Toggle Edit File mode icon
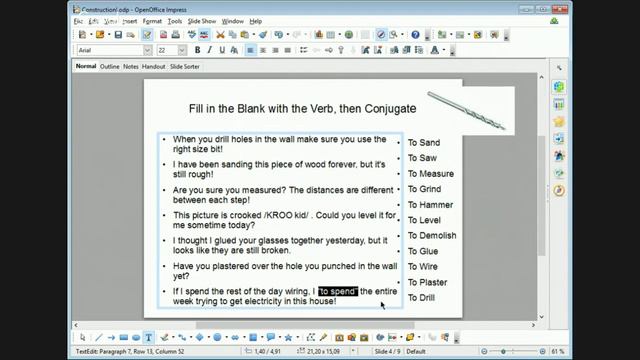 coord(147,35)
